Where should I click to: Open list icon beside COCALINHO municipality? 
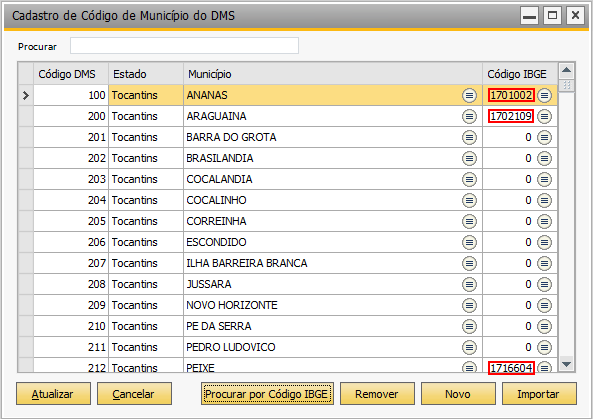(469, 200)
